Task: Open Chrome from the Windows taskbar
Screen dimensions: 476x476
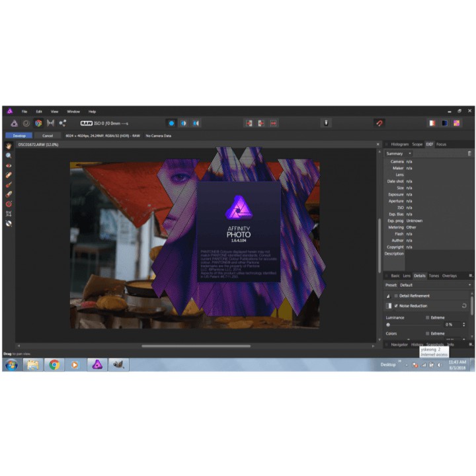Action: (x=54, y=364)
